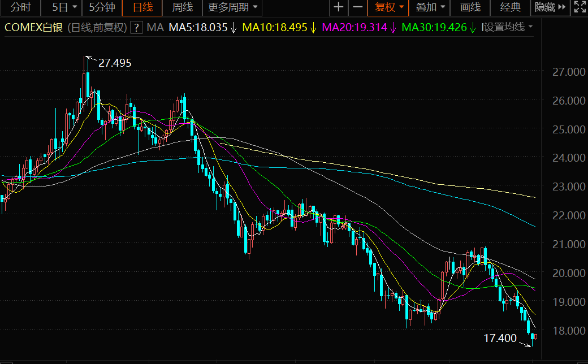Expand the 更多周期 period dropdown
588x364 pixels.
coord(232,7)
